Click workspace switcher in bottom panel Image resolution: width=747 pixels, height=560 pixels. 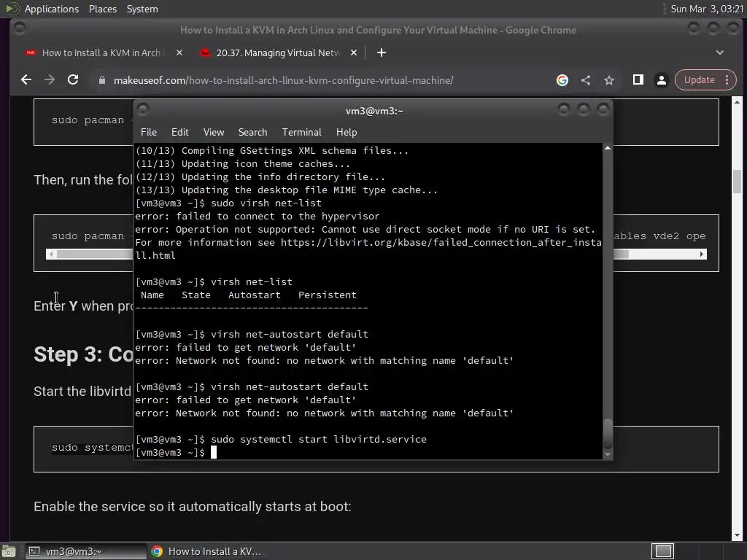[x=662, y=551]
